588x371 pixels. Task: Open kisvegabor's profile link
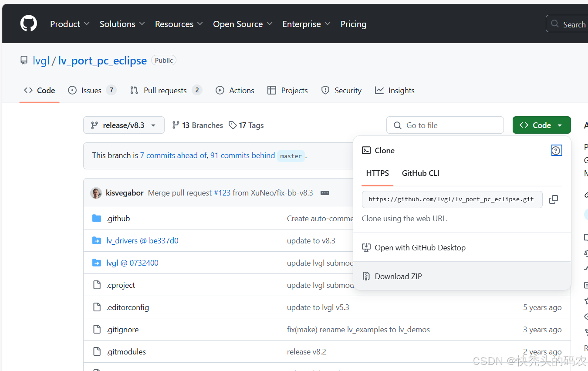pos(125,192)
